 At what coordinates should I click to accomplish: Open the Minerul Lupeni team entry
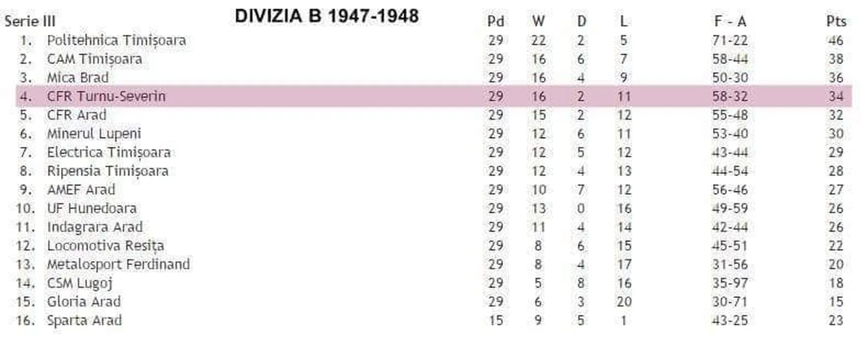point(94,134)
